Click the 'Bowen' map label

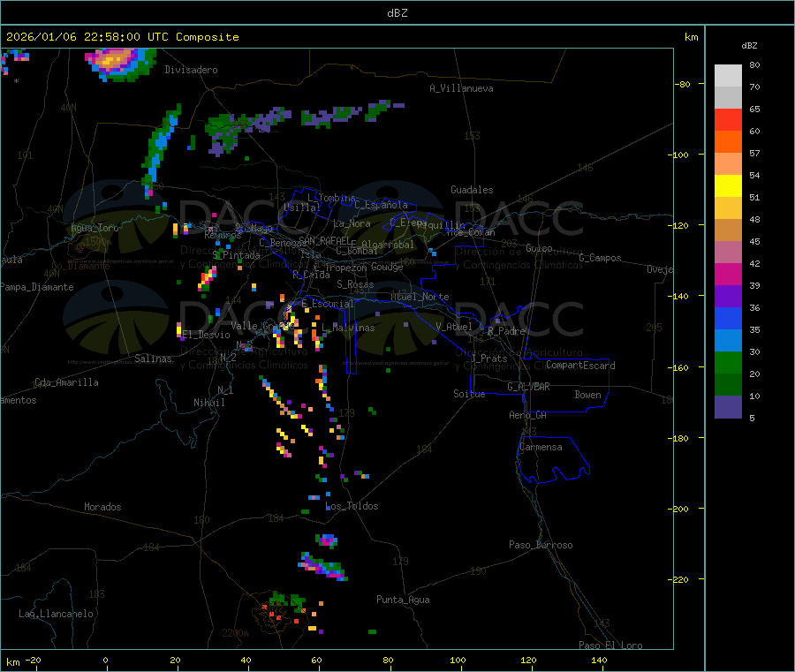(587, 395)
